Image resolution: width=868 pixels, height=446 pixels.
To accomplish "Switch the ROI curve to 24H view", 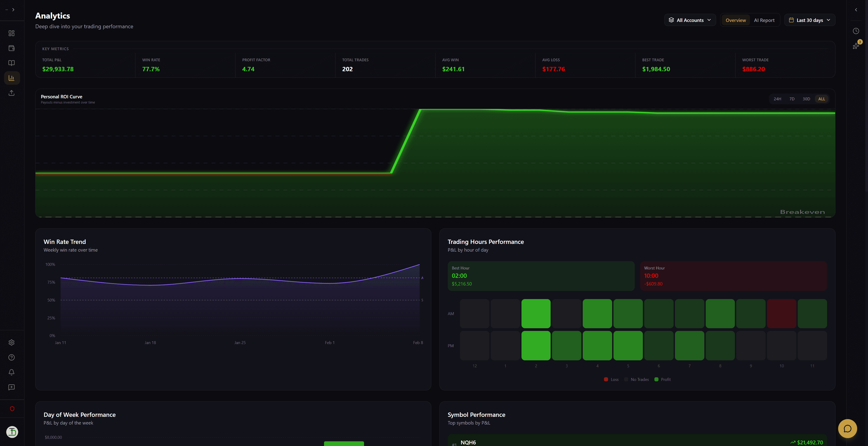I will [777, 99].
